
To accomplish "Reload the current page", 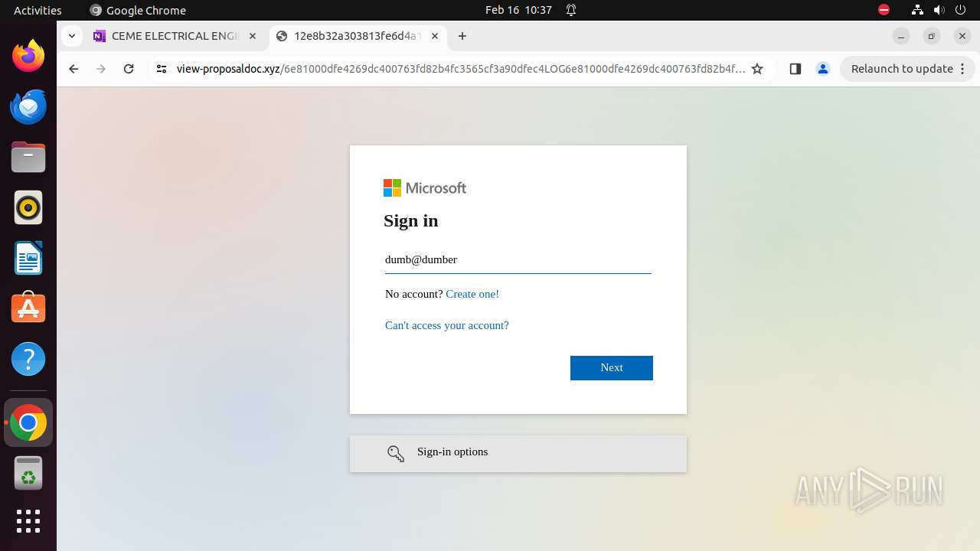I will 129,69.
